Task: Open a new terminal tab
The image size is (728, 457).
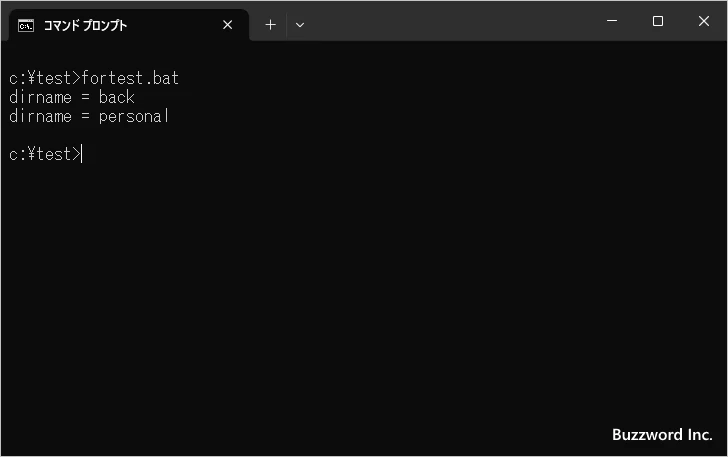Action: [x=270, y=25]
